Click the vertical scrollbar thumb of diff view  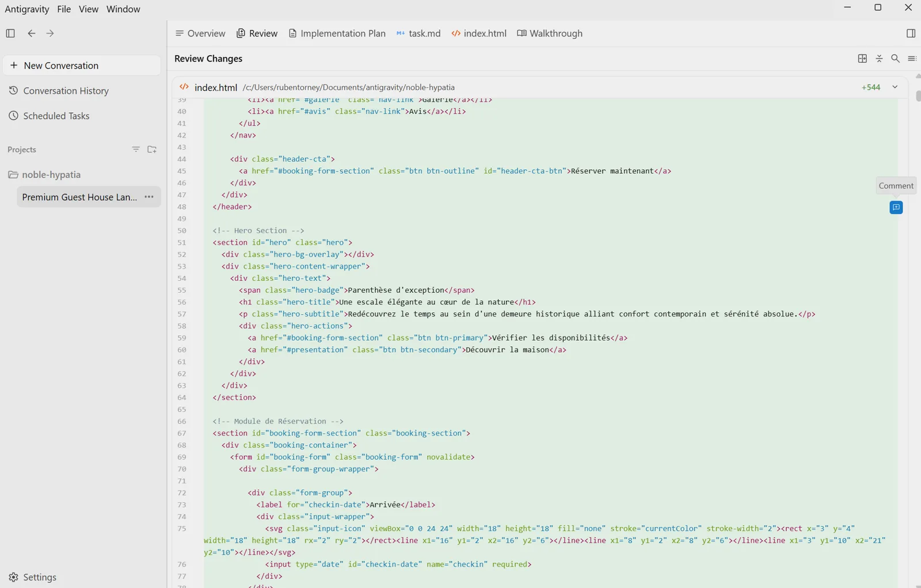tap(918, 96)
